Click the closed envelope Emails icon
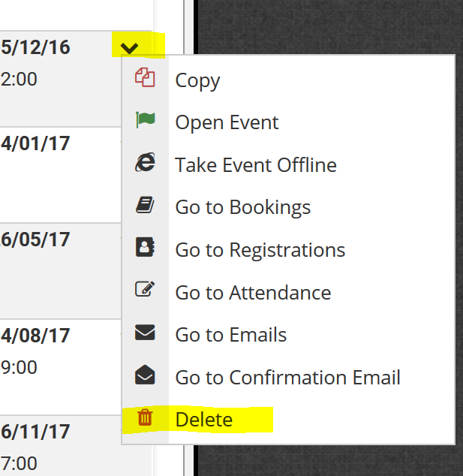Viewport: 463px width, 476px height. pyautogui.click(x=145, y=333)
